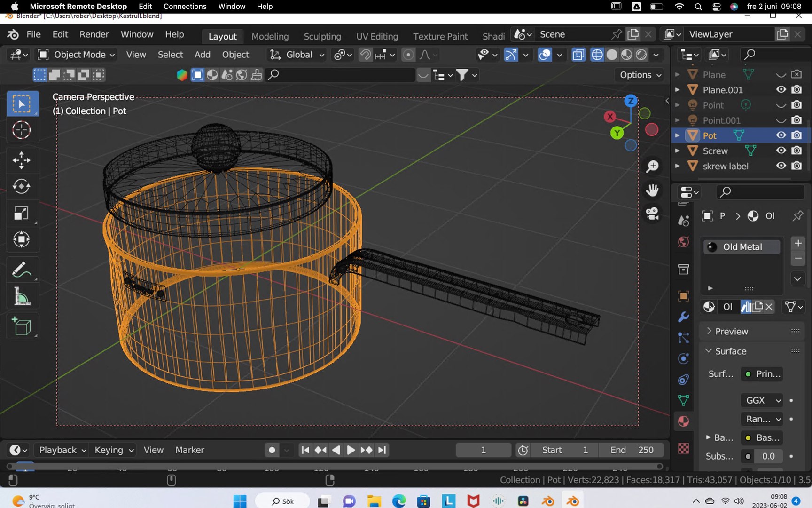Viewport: 812px width, 508px height.
Task: Select the Select Box tool
Action: pos(22,103)
